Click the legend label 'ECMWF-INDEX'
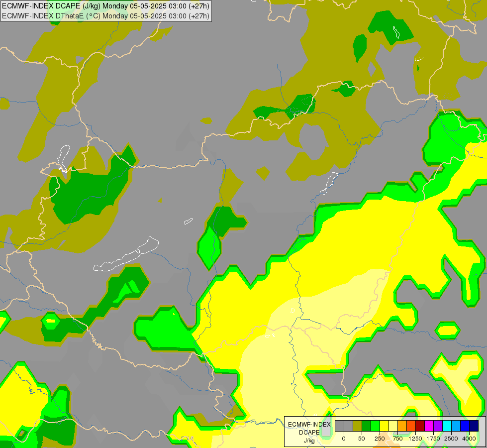The height and width of the screenshot is (448, 487). tap(309, 425)
